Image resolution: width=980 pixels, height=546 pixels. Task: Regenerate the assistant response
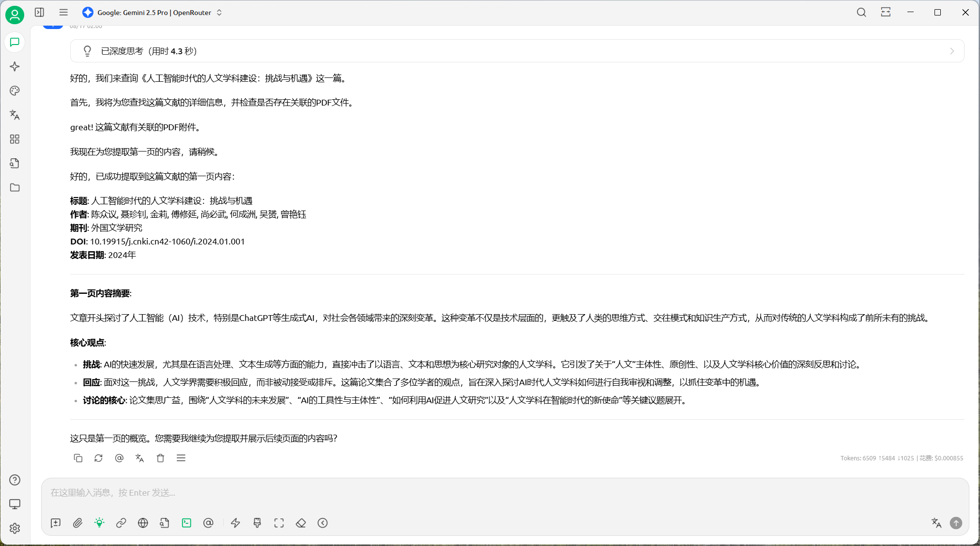click(98, 458)
